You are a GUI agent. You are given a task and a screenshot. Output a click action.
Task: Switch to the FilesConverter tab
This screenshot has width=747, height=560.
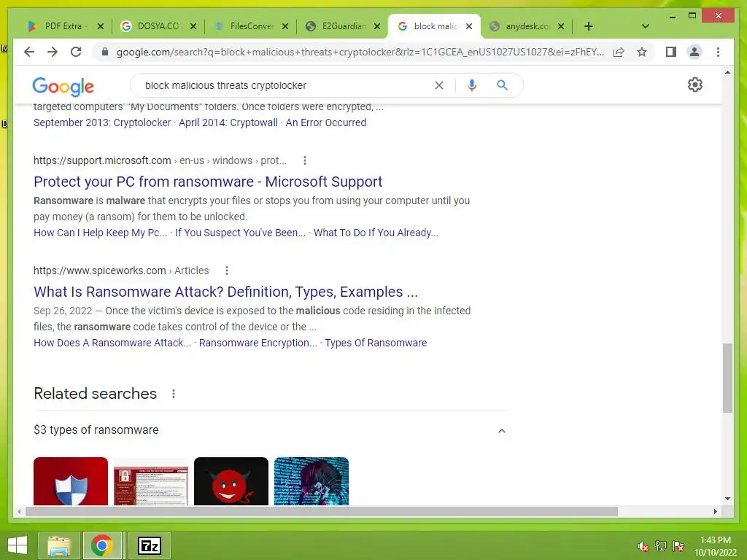(x=251, y=26)
